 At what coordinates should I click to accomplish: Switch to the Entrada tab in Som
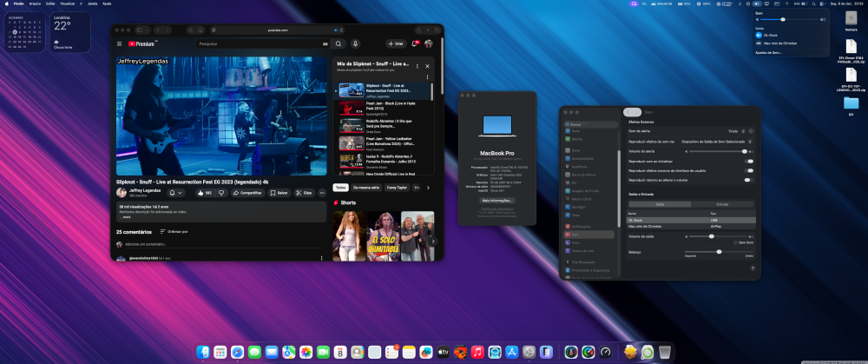tap(722, 204)
